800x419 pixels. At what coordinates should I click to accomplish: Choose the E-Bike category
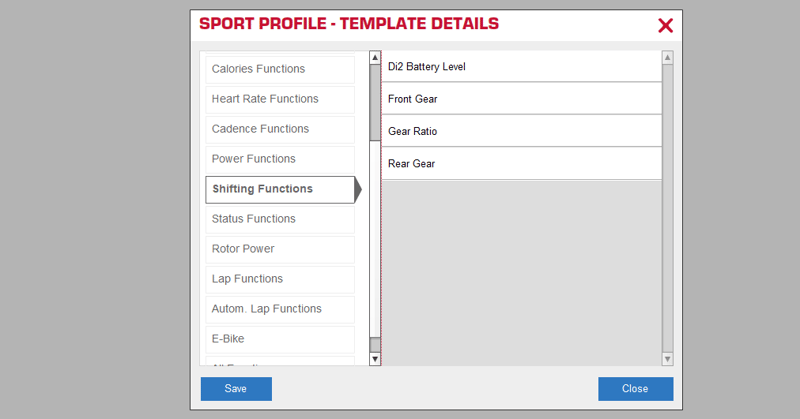point(280,339)
